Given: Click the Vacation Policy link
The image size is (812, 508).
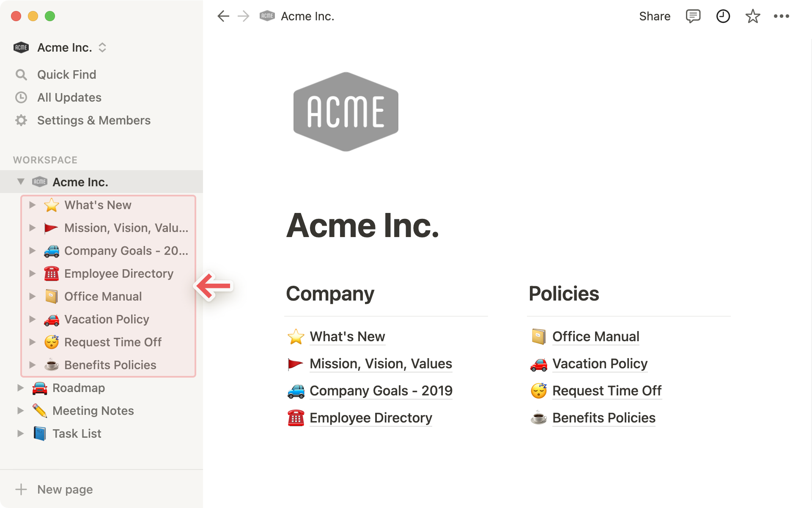Looking at the screenshot, I should (600, 364).
